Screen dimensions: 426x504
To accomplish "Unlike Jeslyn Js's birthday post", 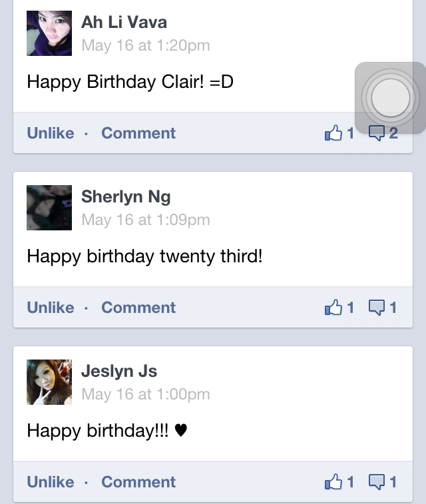I will pyautogui.click(x=51, y=482).
